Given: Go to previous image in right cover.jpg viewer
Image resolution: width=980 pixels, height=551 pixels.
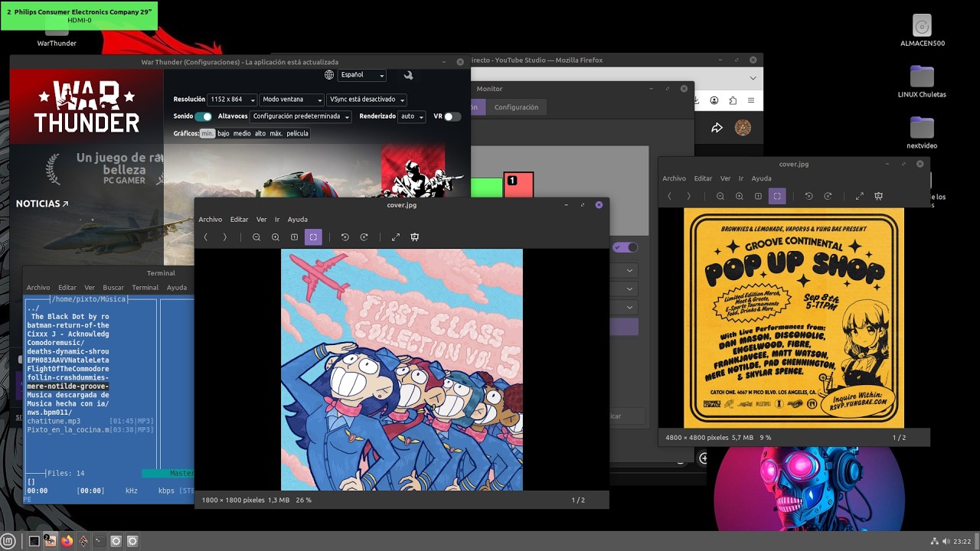Looking at the screenshot, I should click(x=669, y=196).
